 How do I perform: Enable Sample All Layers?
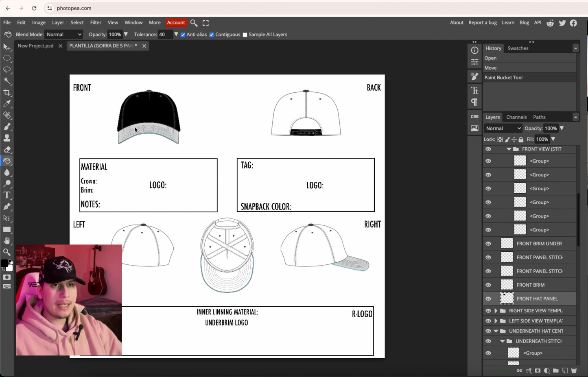(x=245, y=35)
